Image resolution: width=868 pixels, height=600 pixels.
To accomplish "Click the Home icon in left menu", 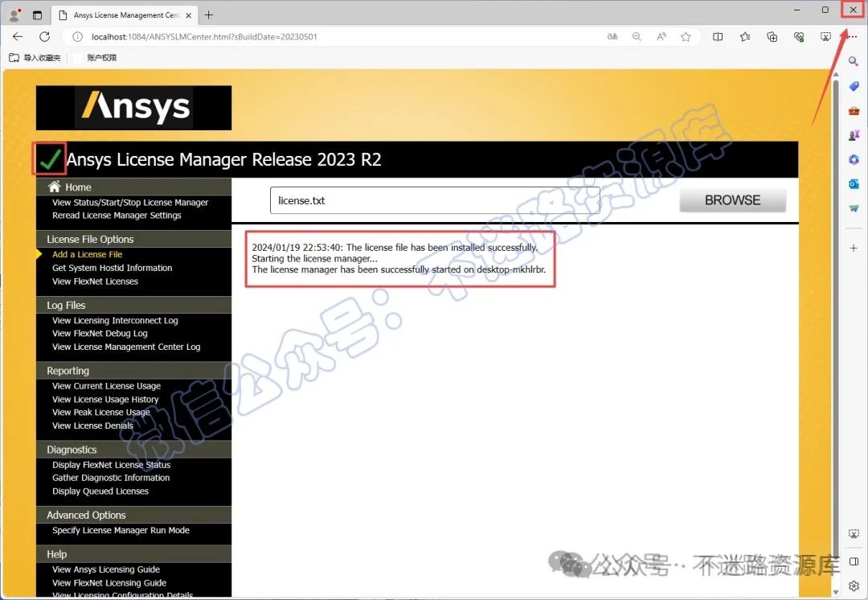I will click(x=55, y=186).
